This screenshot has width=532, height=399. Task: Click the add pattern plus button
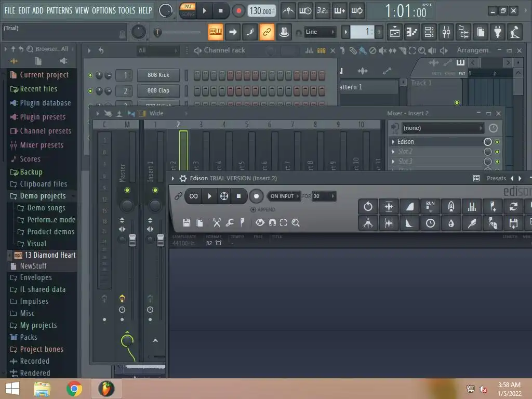point(379,32)
